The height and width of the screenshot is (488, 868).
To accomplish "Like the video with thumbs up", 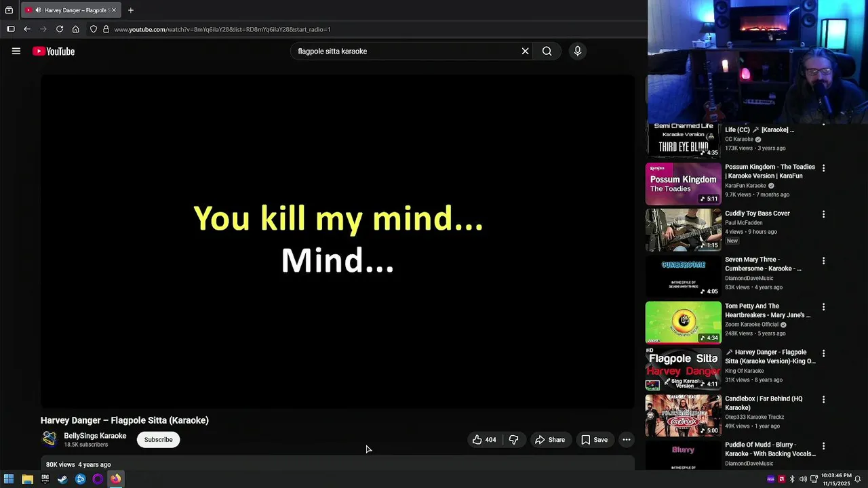I will pos(485,440).
